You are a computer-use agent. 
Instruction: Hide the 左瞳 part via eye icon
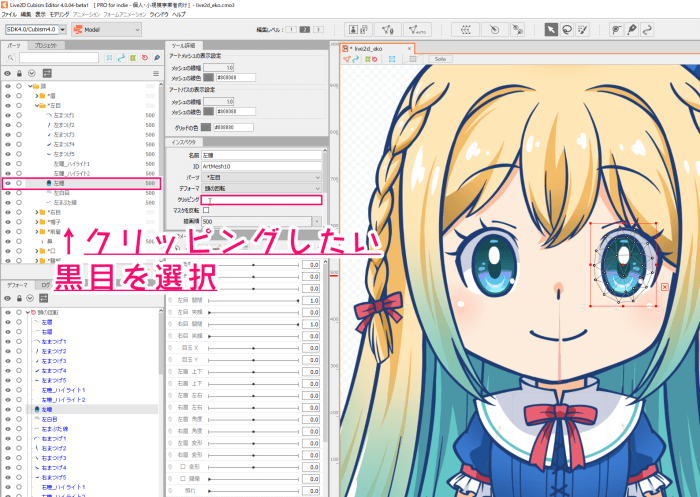tap(8, 183)
